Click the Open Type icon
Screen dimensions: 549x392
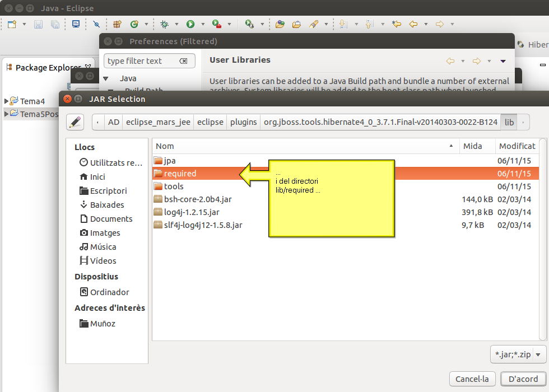click(280, 24)
